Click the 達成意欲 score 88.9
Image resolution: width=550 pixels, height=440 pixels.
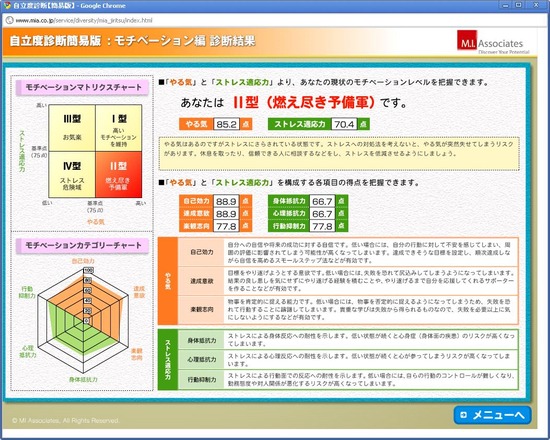[x=226, y=213]
